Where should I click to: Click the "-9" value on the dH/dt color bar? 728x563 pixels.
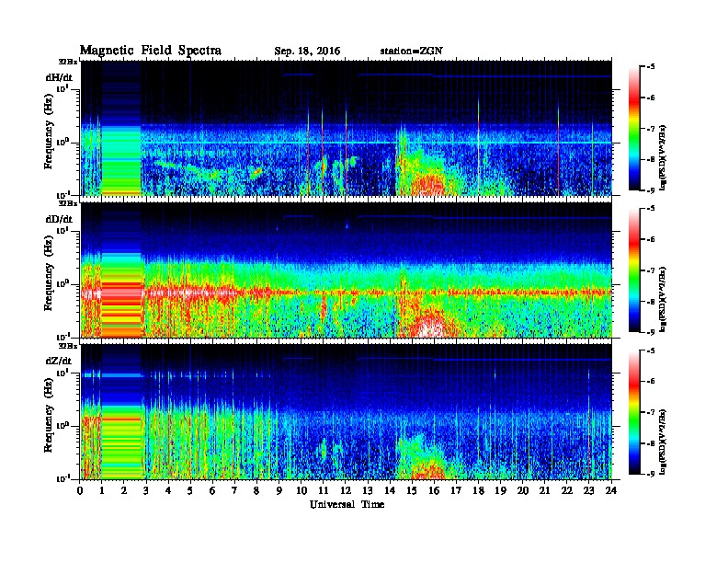[651, 190]
